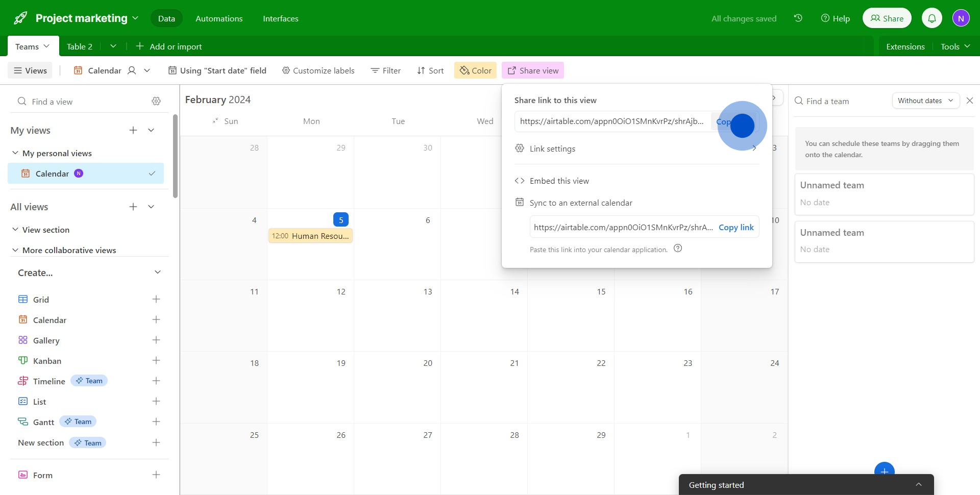Open Project marketing base dropdown
The image size is (980, 495).
[135, 18]
